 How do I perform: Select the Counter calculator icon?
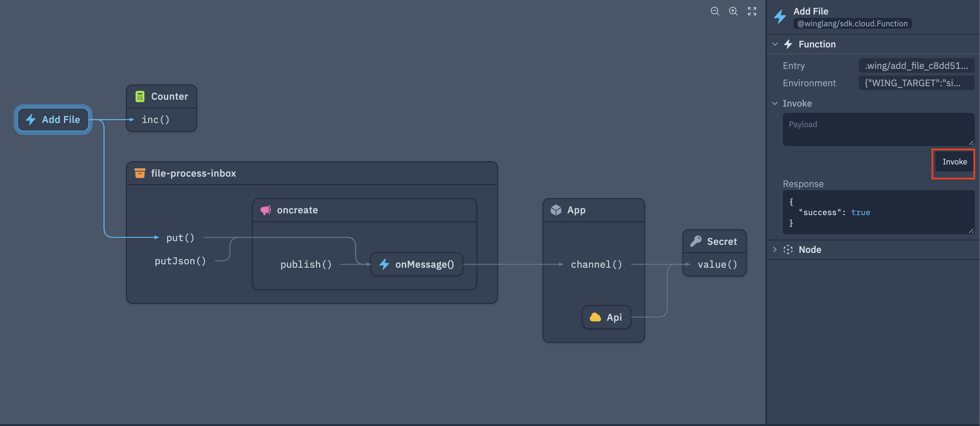pyautogui.click(x=140, y=96)
